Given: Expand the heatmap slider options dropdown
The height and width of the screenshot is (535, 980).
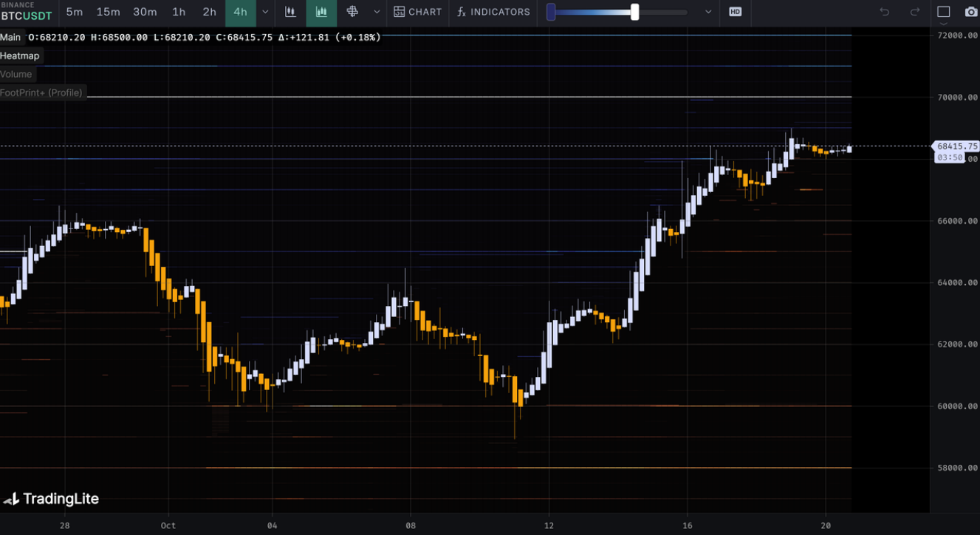Looking at the screenshot, I should coord(708,12).
